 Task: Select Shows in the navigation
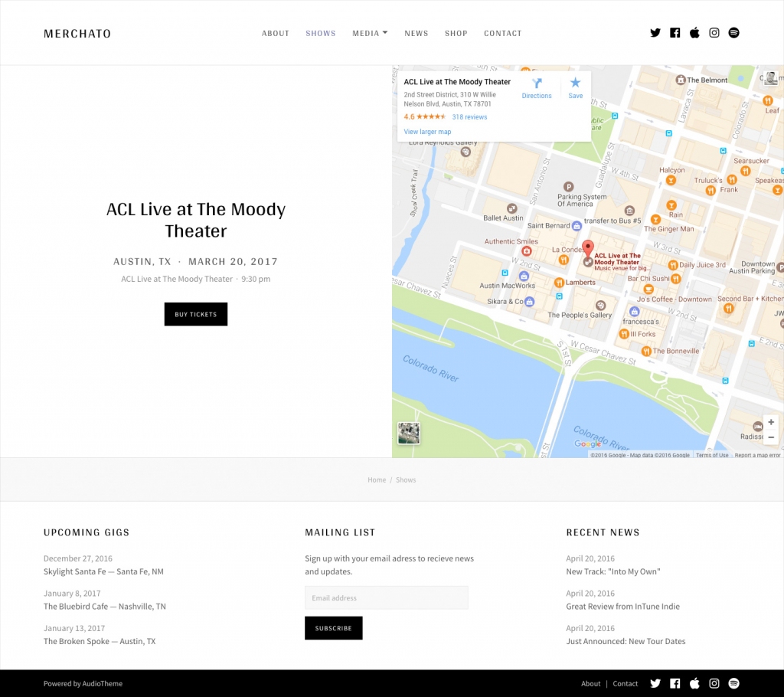coord(321,33)
